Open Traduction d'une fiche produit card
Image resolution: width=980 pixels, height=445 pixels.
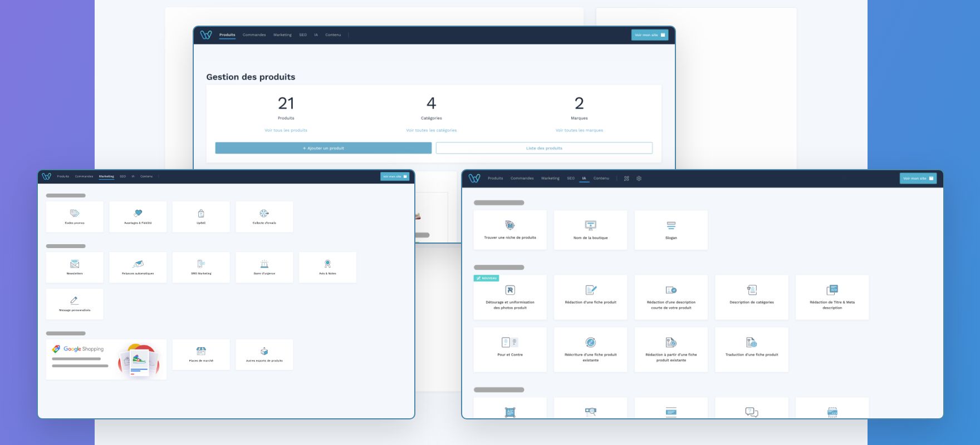[x=752, y=350]
